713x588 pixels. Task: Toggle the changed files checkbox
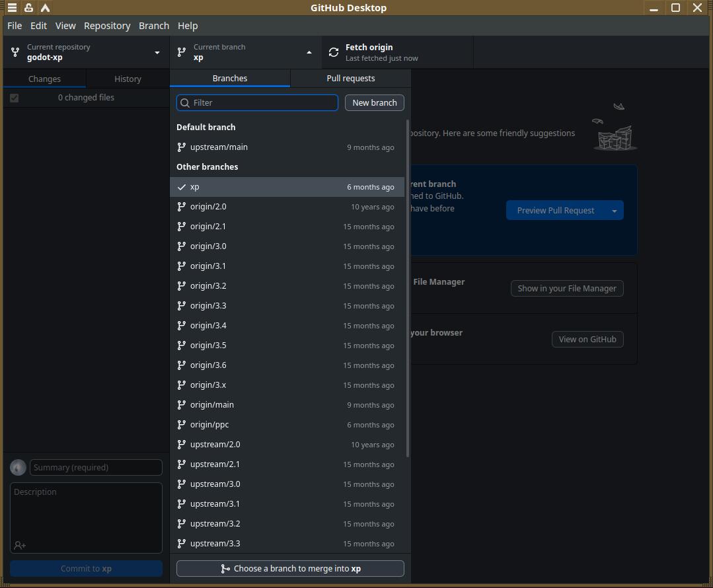[14, 98]
